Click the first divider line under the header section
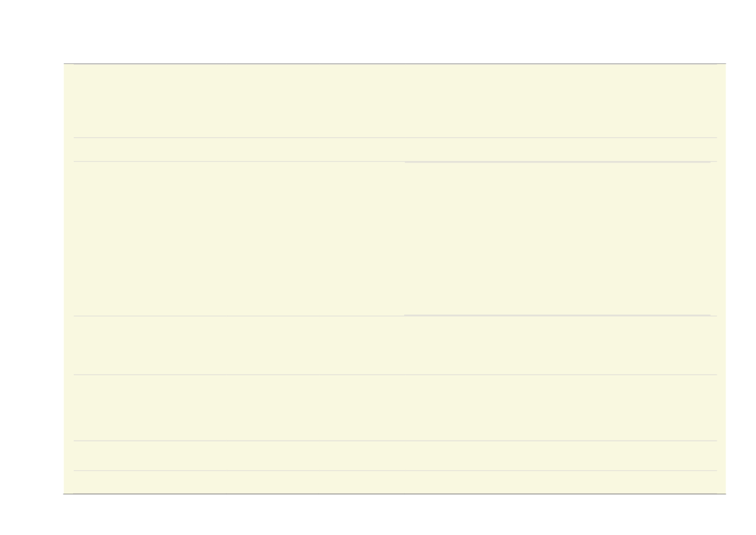The width and height of the screenshot is (756, 535). coord(395,138)
